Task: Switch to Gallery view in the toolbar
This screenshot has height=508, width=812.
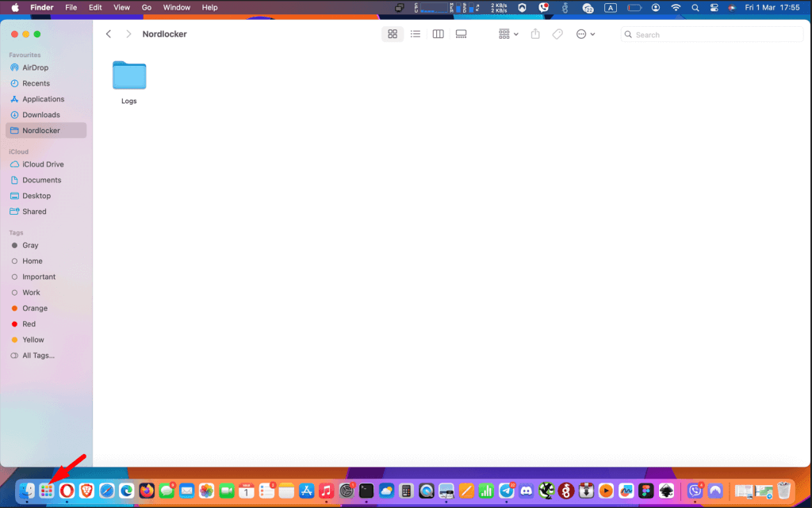Action: [461, 34]
